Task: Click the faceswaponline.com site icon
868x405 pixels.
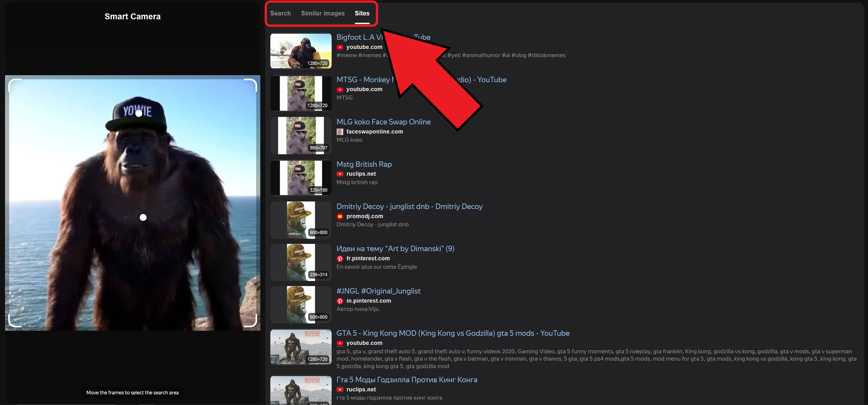Action: click(x=340, y=132)
